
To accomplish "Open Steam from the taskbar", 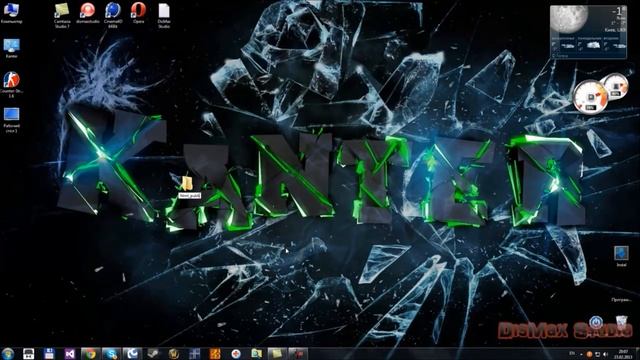I will click(153, 353).
